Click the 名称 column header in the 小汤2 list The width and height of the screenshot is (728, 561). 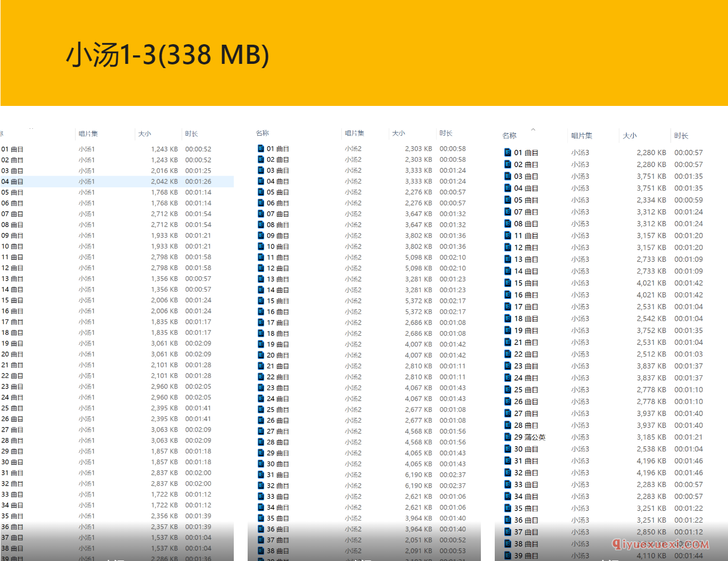tap(263, 133)
